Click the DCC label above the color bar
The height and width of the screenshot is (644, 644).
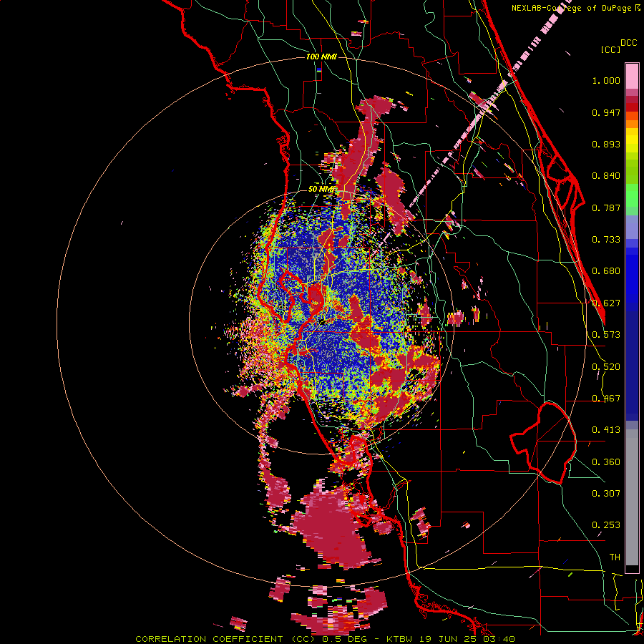[628, 43]
